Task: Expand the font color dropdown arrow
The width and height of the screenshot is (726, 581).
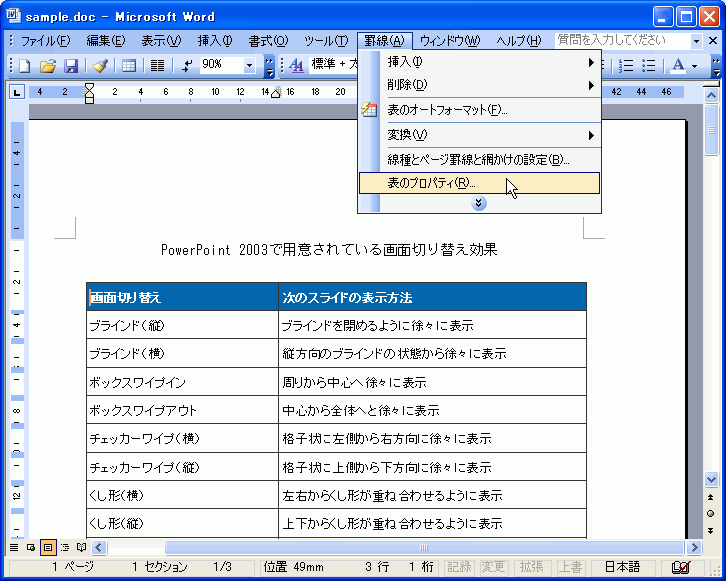Action: point(694,66)
